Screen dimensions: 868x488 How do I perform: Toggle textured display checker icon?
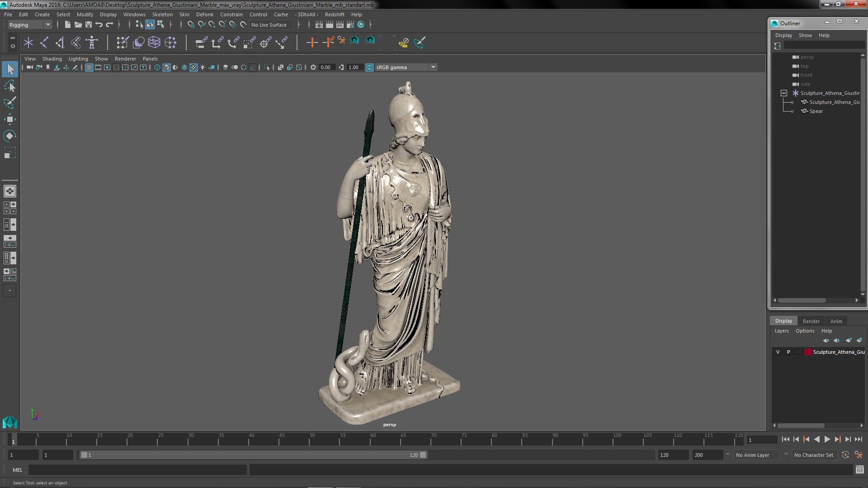(x=193, y=67)
